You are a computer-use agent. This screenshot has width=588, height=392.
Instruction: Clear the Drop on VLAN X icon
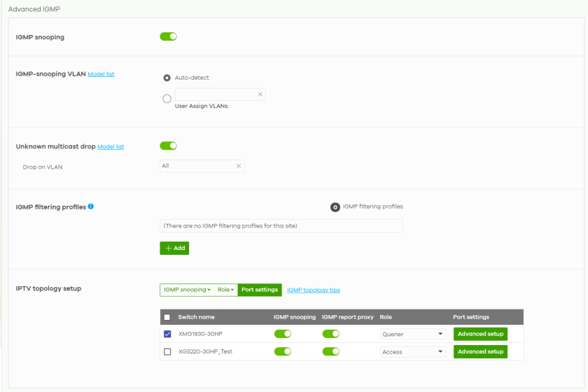(239, 166)
